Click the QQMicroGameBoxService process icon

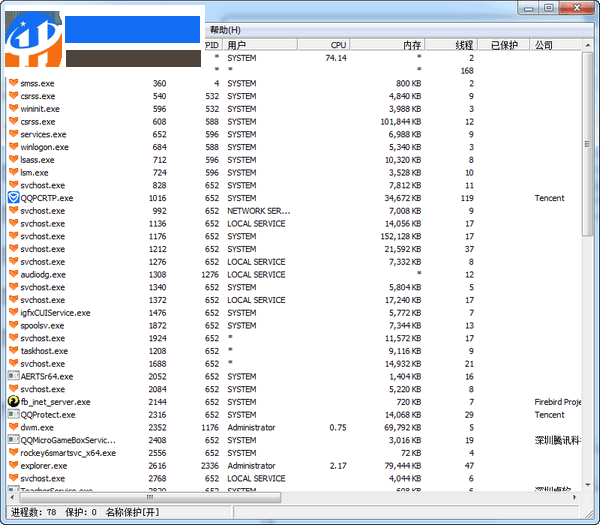coord(13,440)
